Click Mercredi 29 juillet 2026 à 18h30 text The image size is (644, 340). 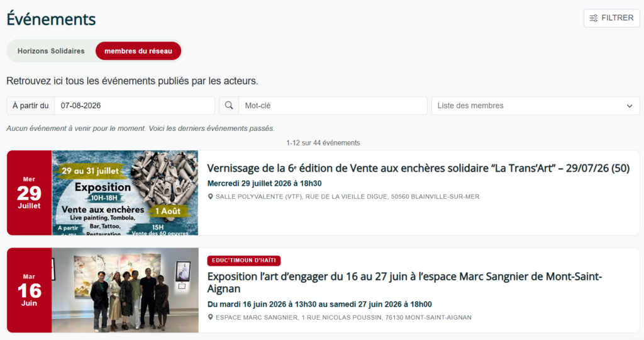click(265, 183)
